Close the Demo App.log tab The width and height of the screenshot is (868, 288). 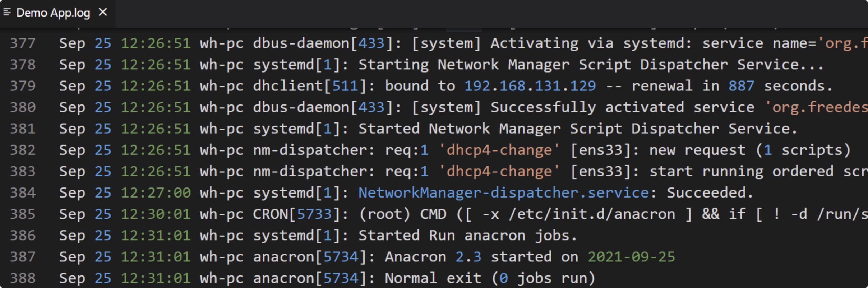(x=103, y=13)
